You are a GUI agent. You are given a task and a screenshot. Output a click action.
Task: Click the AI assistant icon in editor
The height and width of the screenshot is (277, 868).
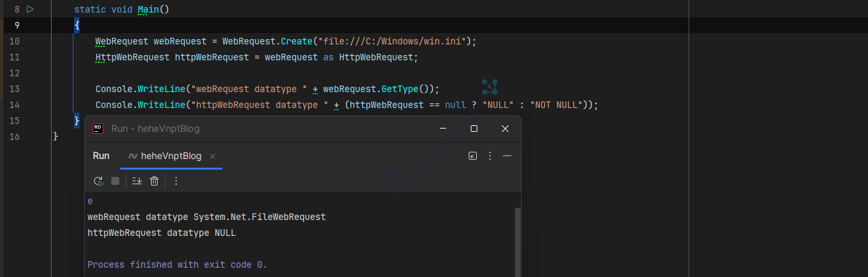pos(489,87)
